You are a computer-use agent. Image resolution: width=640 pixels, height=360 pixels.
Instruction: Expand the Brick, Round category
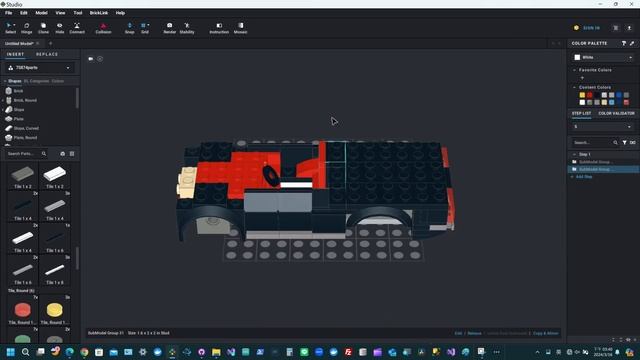tap(3, 100)
